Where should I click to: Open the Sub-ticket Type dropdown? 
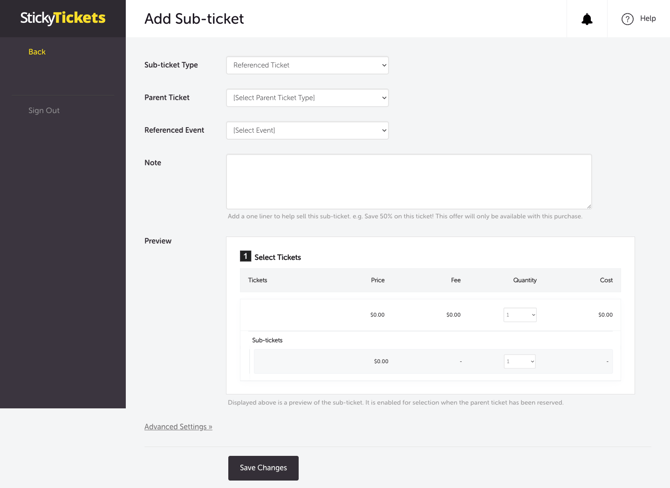307,65
